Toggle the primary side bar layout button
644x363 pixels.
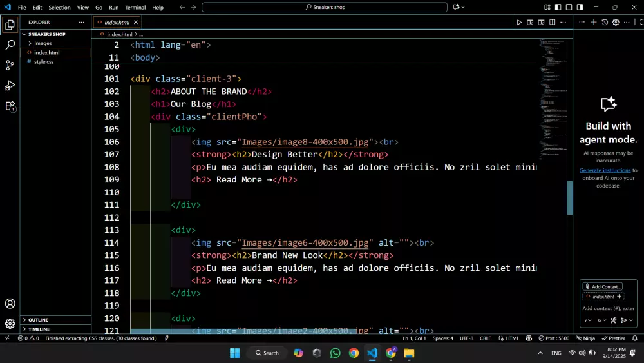[558, 7]
